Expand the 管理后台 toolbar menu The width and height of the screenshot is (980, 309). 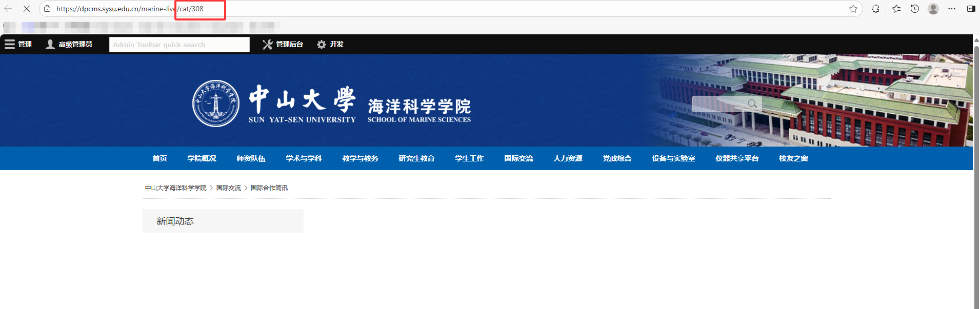[283, 45]
